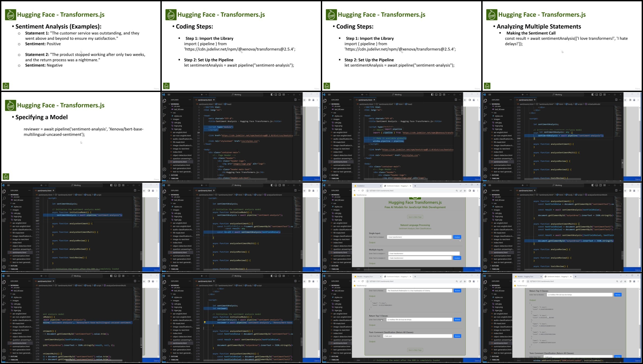Switch to Models tab in the five-star-scores browser

tap(528, 277)
